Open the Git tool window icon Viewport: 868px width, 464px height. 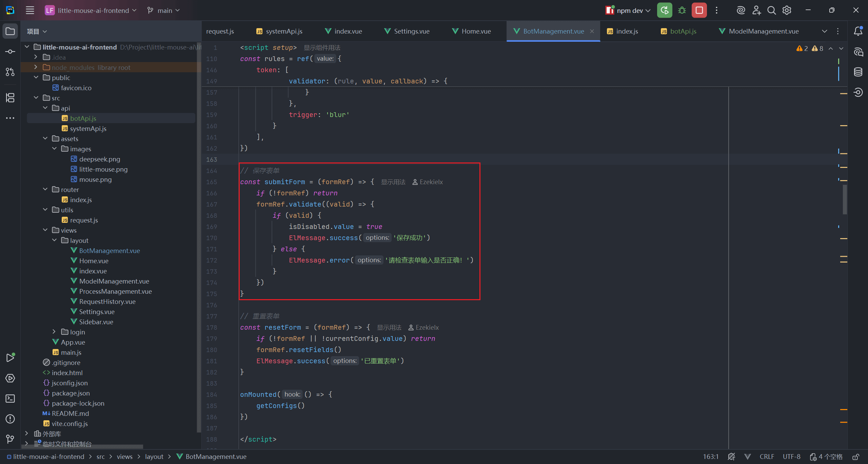pos(10,439)
